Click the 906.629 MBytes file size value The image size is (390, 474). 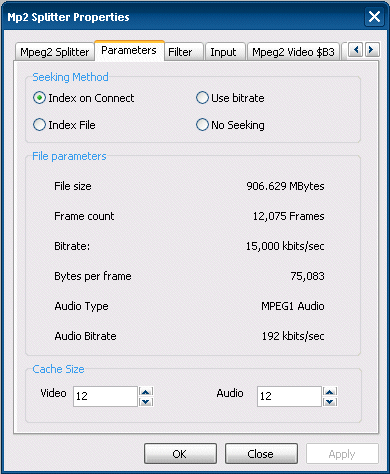tap(285, 186)
